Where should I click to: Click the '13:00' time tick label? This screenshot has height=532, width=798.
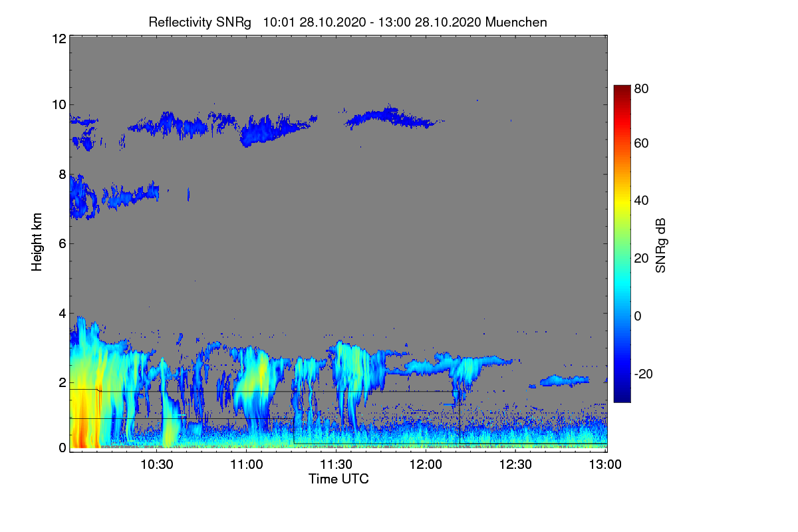[606, 465]
